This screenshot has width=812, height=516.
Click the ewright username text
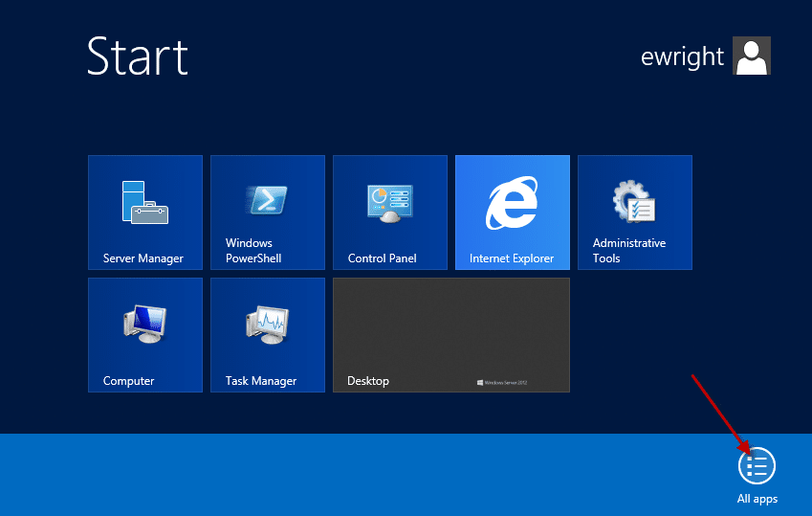pos(682,56)
